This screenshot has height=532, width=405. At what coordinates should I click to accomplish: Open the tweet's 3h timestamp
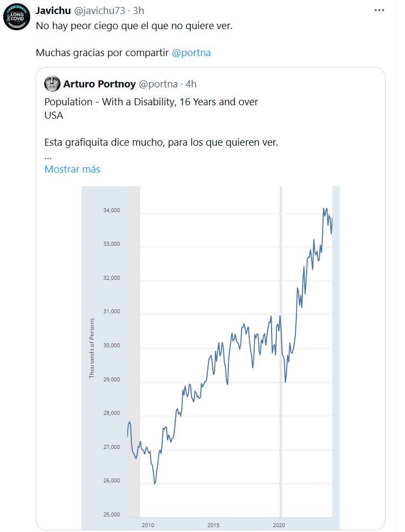[x=138, y=11]
